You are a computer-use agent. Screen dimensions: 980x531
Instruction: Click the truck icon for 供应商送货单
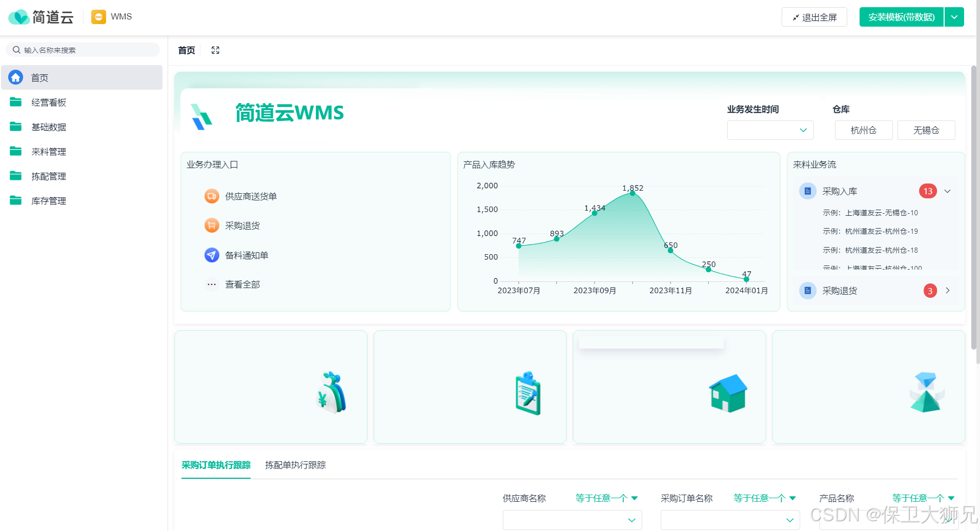click(x=212, y=196)
